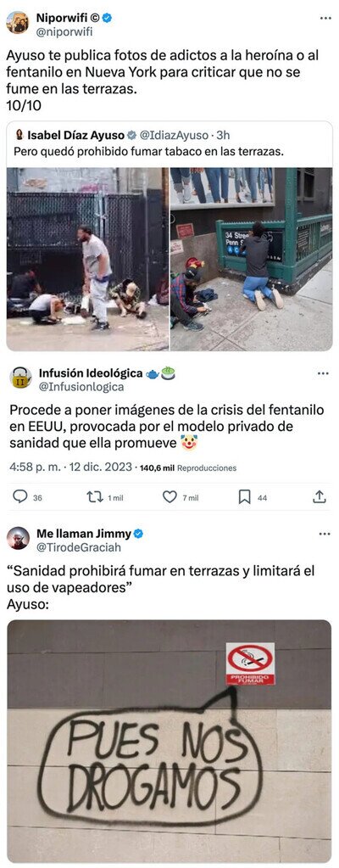Open Me llaman Jimmy's profile avatar
This screenshot has height=868, width=339.
point(19,538)
